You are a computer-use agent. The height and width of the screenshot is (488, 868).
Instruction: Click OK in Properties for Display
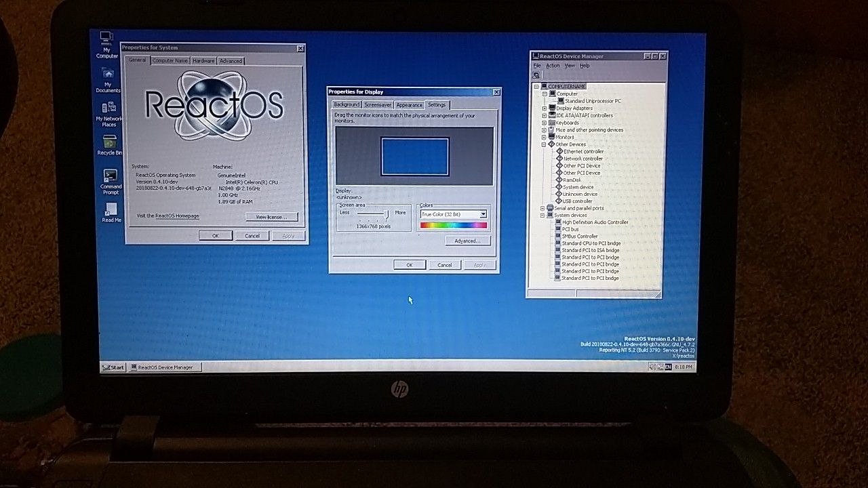point(410,265)
